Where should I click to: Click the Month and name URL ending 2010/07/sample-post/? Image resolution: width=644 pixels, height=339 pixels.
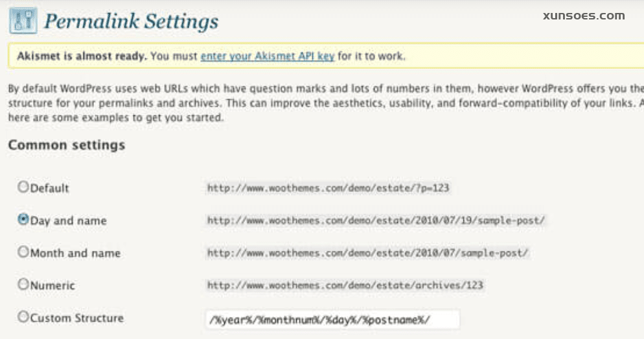pos(367,253)
